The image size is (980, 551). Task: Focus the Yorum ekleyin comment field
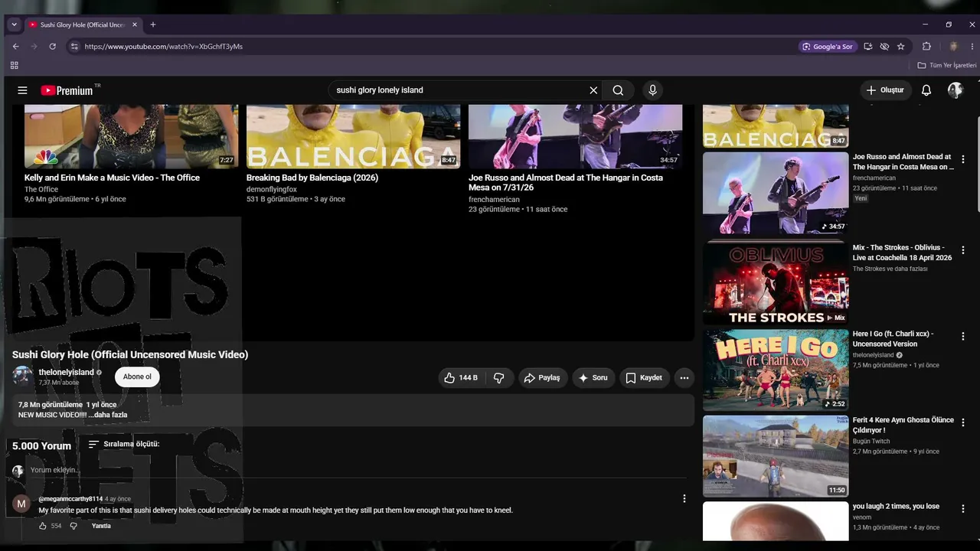[358, 470]
